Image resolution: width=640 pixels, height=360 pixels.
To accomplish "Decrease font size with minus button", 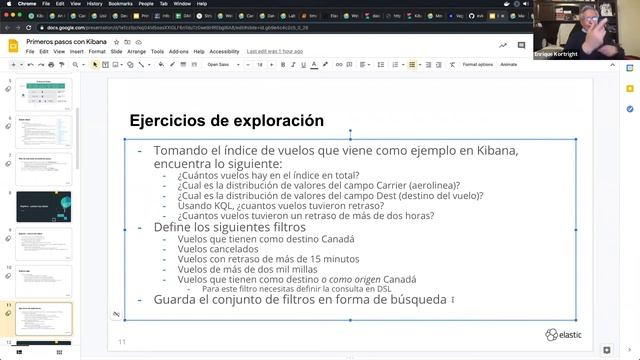I will tap(248, 64).
